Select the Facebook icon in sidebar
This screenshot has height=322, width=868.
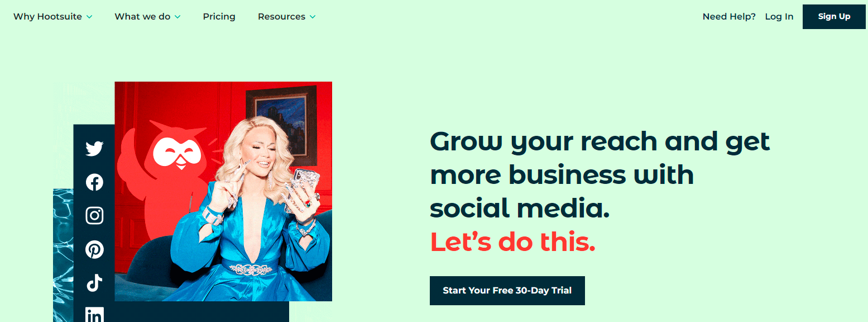coord(94,182)
